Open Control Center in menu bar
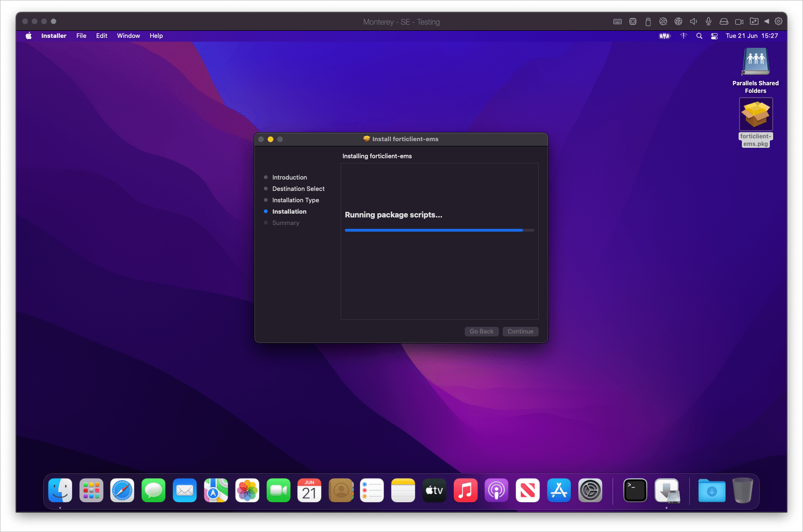 (714, 36)
